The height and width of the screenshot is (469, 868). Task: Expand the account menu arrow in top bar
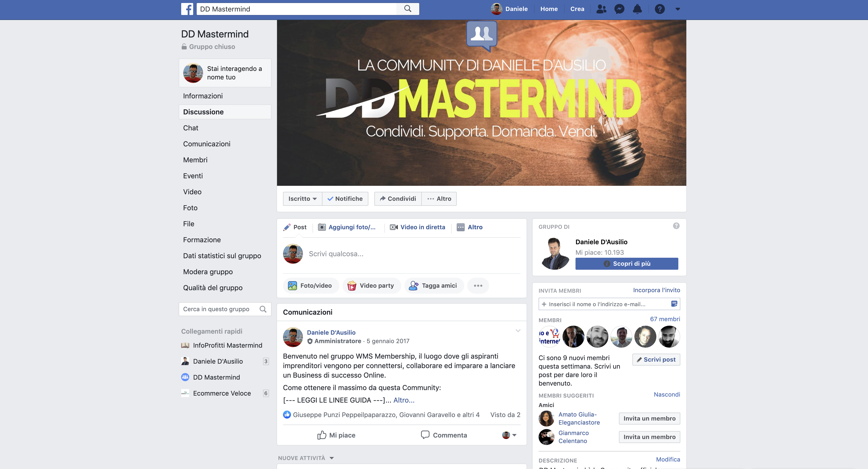[x=678, y=9]
